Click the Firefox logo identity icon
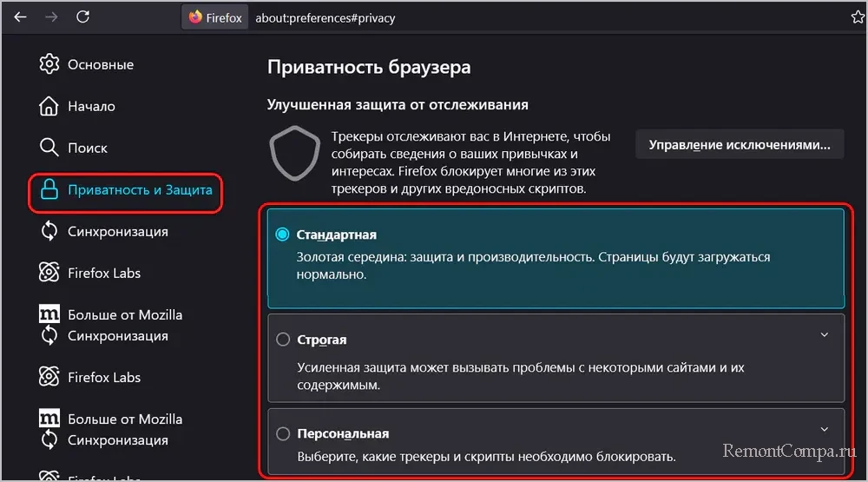This screenshot has height=482, width=868. 195,17
